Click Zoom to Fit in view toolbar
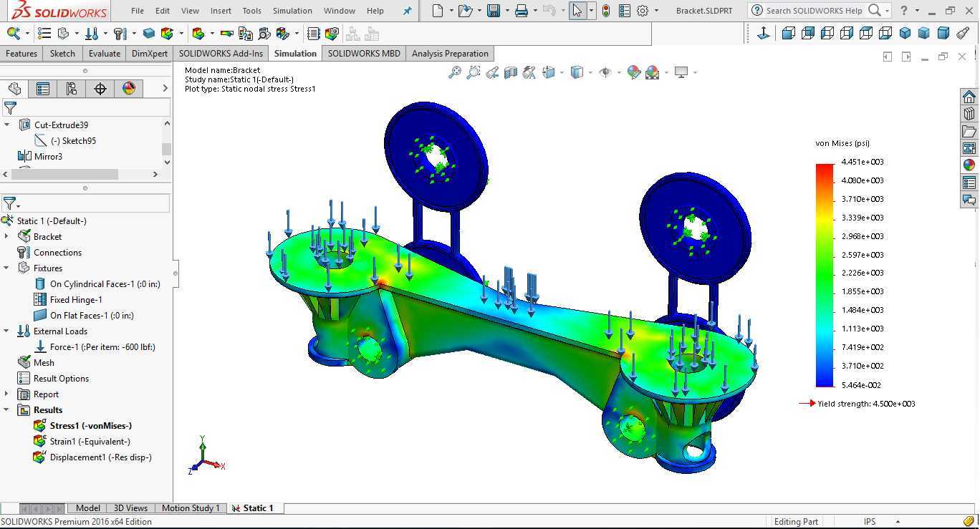 (455, 72)
